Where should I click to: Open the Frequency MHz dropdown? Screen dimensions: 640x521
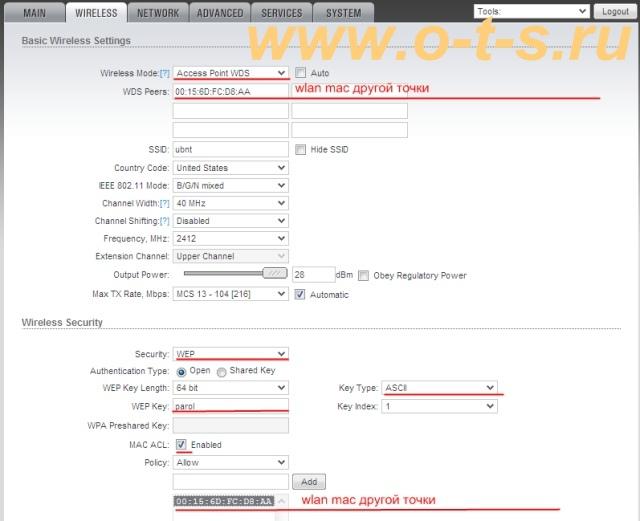pos(231,238)
